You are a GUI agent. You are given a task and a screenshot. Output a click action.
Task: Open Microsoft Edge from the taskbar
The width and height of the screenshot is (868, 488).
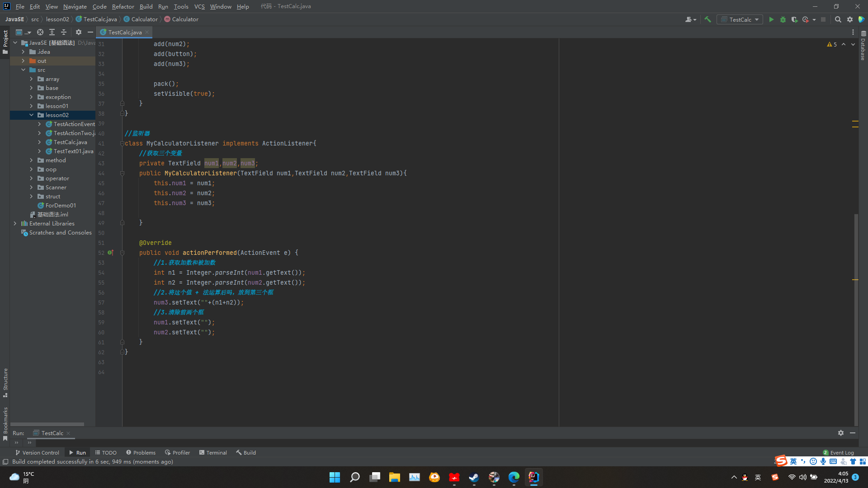coord(514,477)
